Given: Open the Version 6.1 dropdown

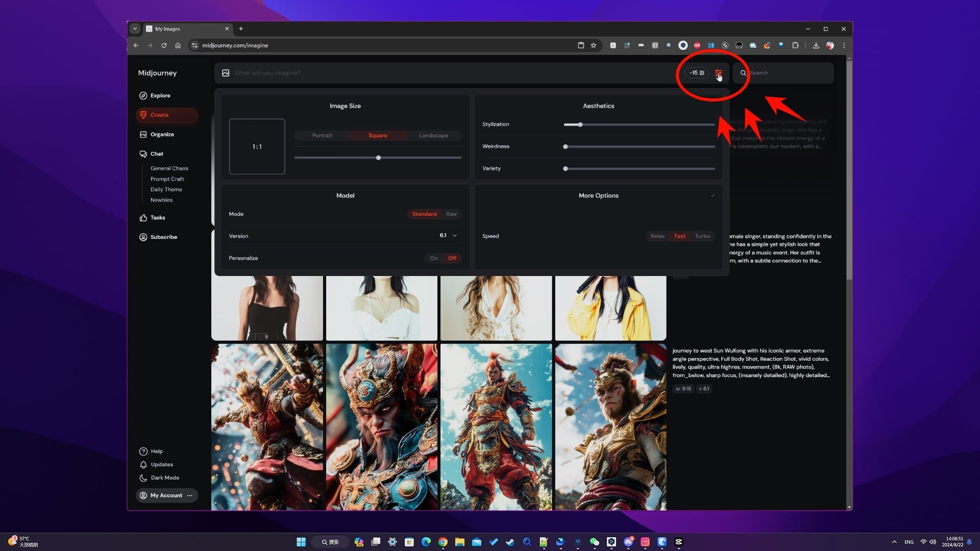Looking at the screenshot, I should pos(448,236).
